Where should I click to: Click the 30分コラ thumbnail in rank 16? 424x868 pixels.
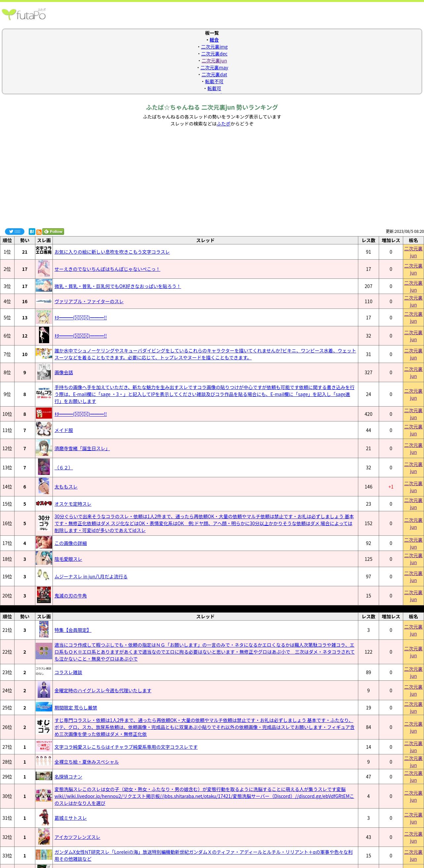tap(44, 523)
